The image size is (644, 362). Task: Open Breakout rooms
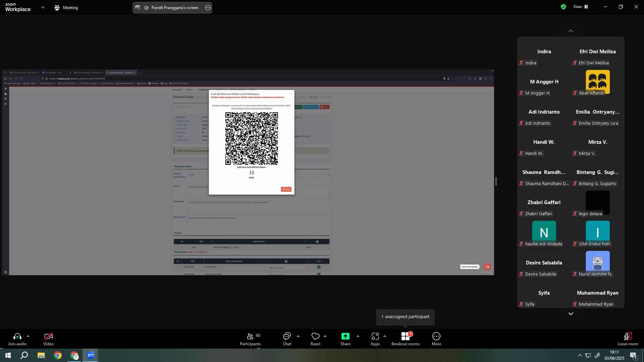(x=405, y=339)
